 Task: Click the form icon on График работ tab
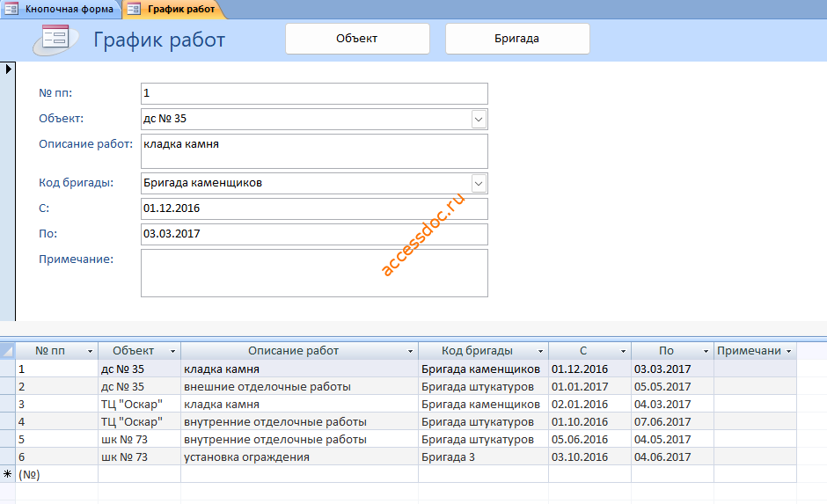(x=134, y=9)
